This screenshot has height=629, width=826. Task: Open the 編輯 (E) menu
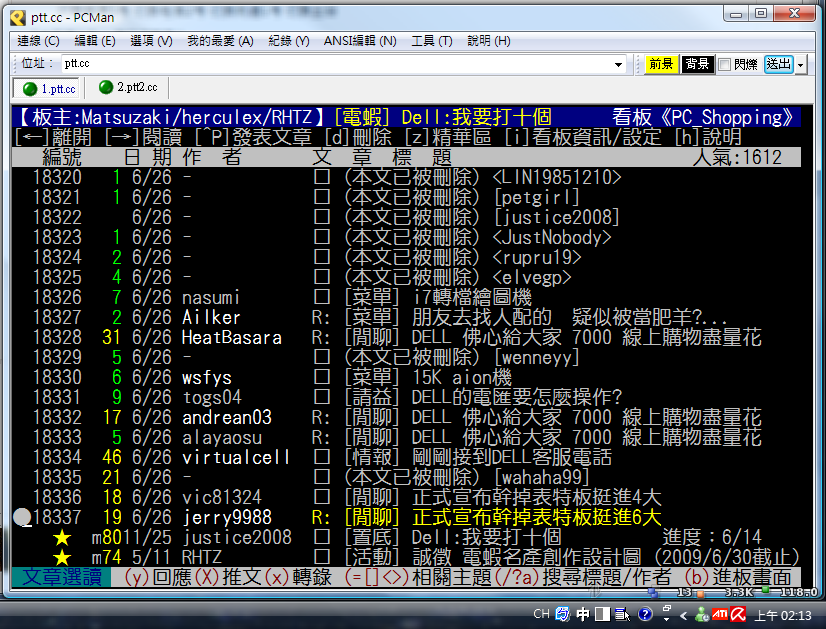pos(95,41)
